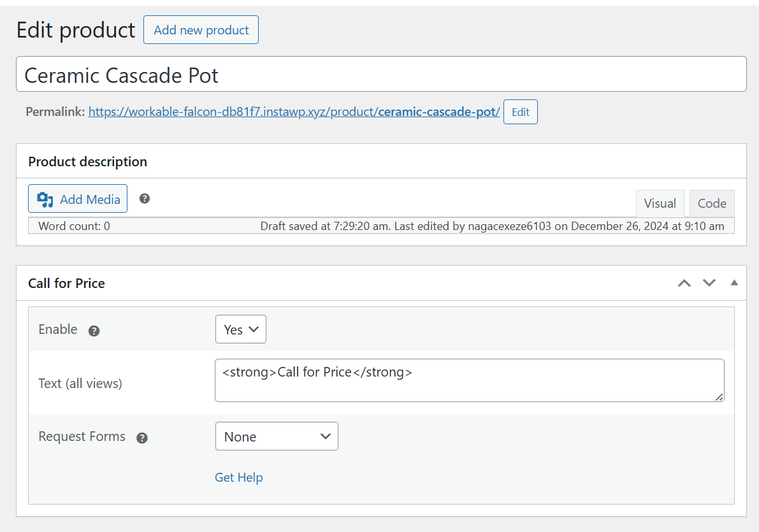Click the Add new product button
This screenshot has width=759, height=532.
pyautogui.click(x=201, y=30)
